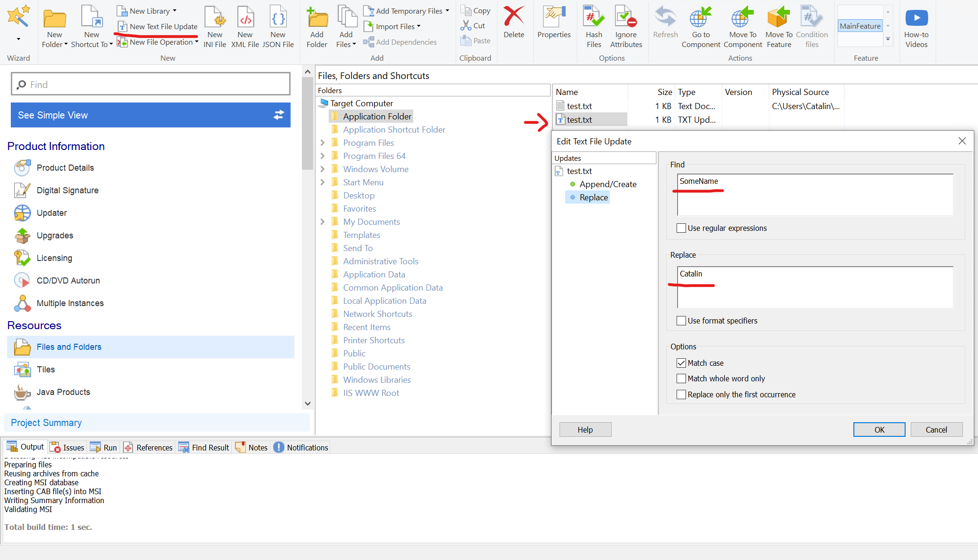
Task: Click the Help button in dialog
Action: point(585,429)
